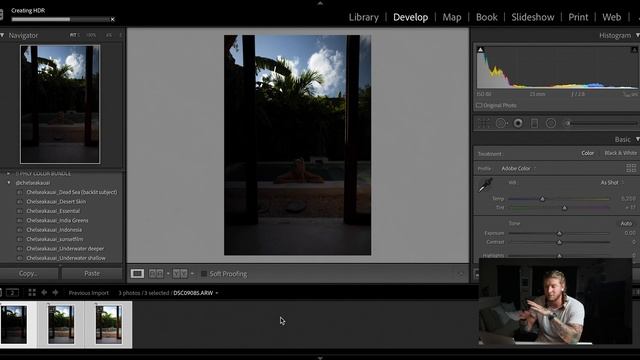Open the Map module
The width and height of the screenshot is (640, 360).
coord(451,17)
